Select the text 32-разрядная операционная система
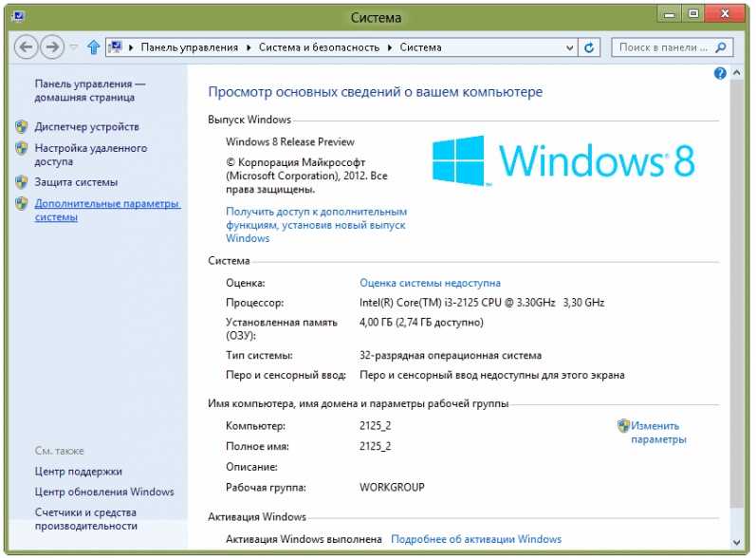This screenshot has width=756, height=558. (451, 356)
